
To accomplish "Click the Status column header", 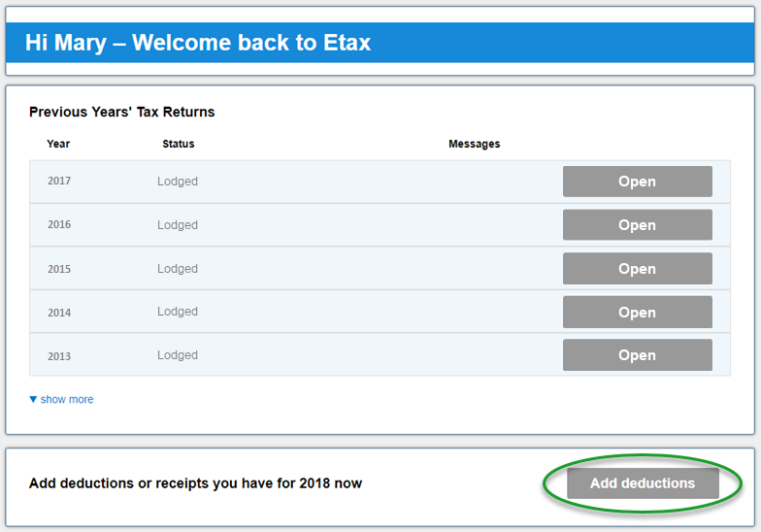I will (x=179, y=144).
